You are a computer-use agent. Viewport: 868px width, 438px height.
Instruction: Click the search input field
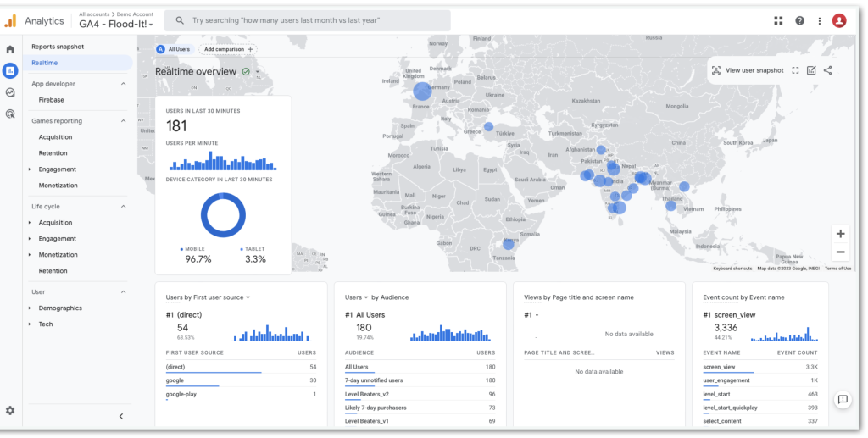(307, 21)
